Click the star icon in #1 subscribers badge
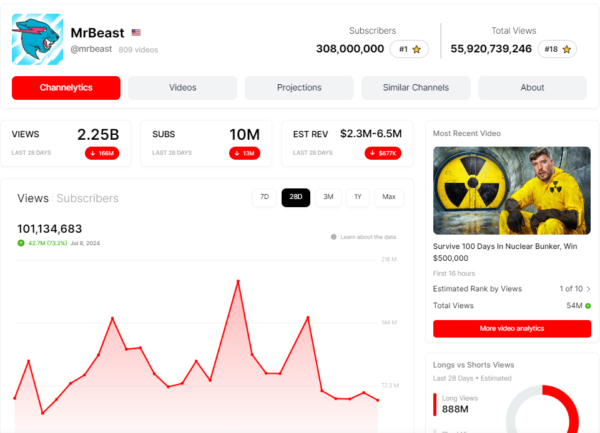The height and width of the screenshot is (433, 600). coord(417,49)
